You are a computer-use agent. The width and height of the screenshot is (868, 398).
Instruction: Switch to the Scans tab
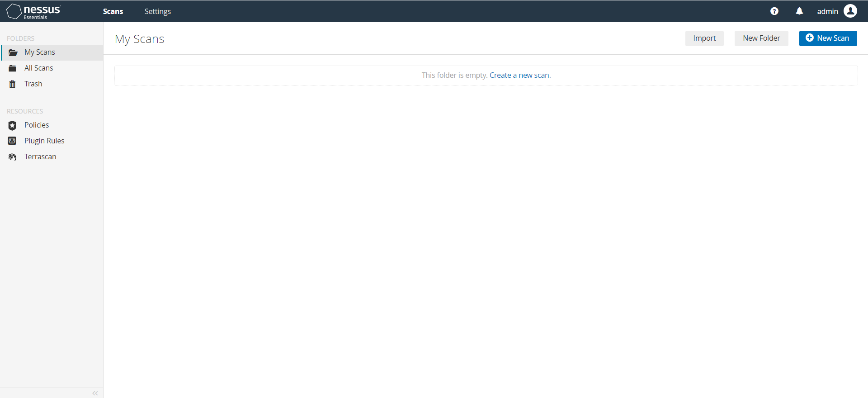[x=113, y=11]
